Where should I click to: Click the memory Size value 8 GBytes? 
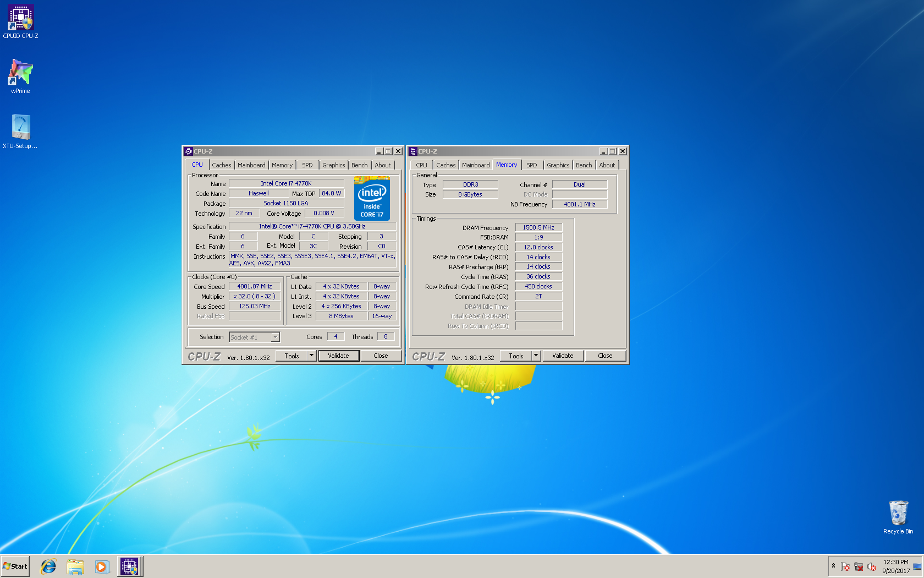pos(470,194)
